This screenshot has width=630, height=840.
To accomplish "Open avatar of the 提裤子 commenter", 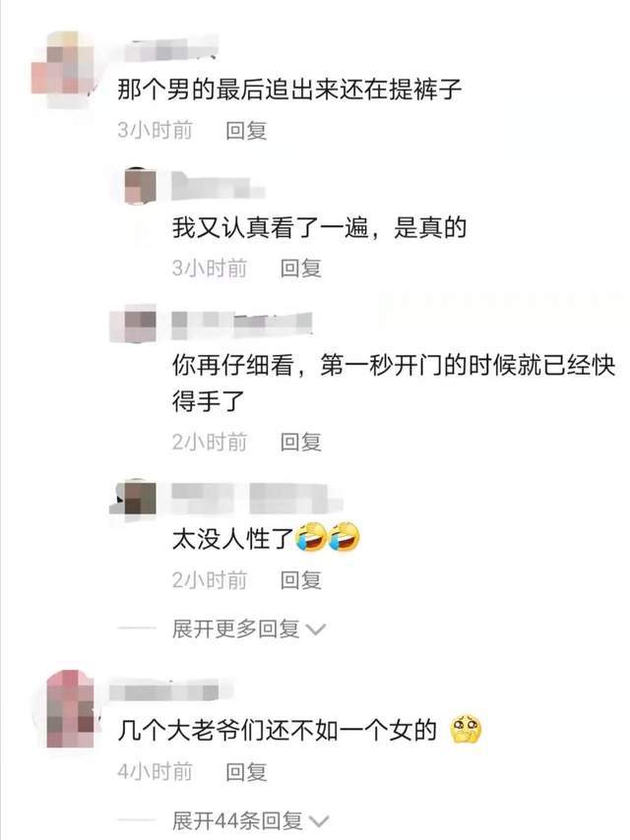I will point(63,69).
